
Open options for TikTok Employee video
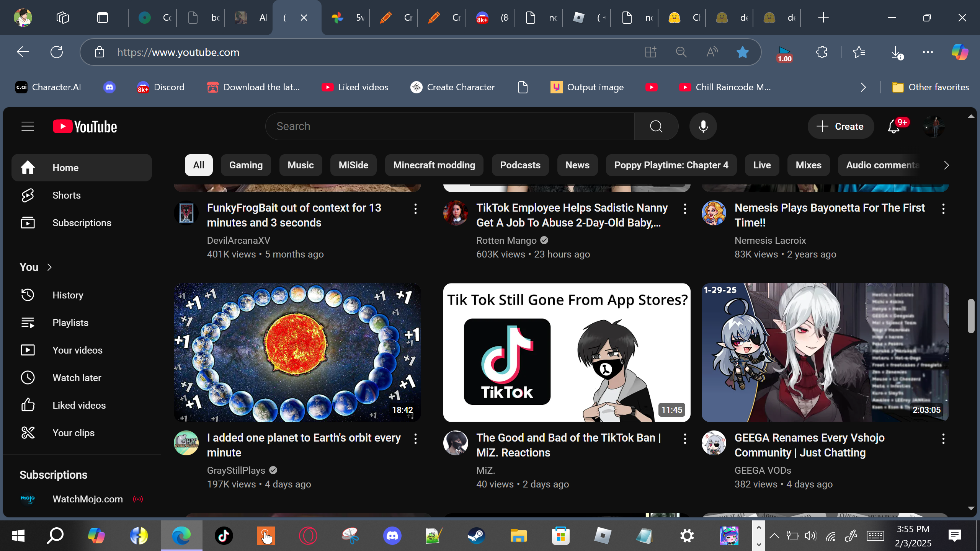click(685, 209)
